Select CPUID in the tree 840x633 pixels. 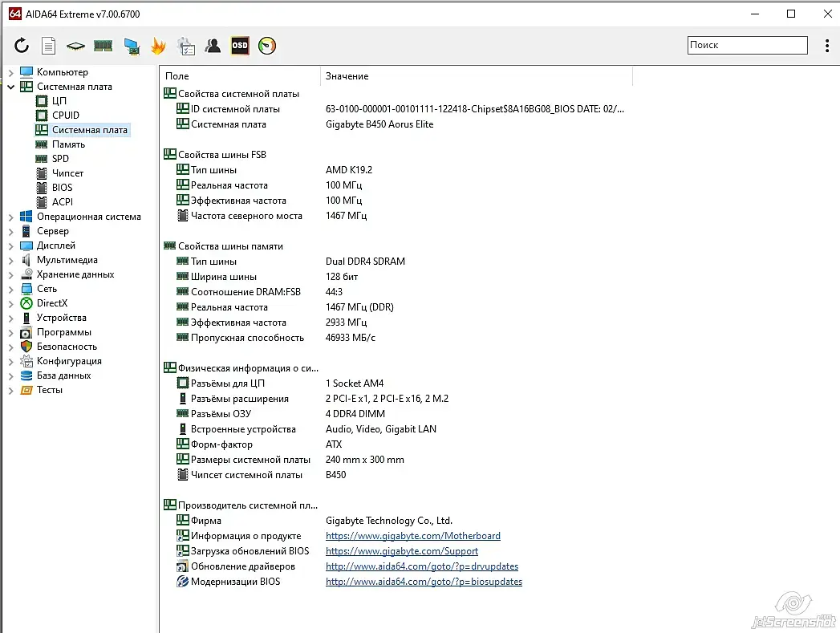click(x=65, y=116)
